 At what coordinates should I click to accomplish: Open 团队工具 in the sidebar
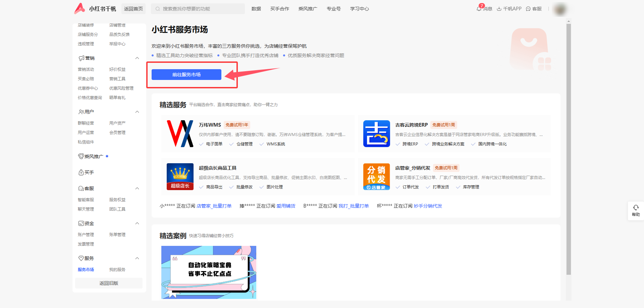117,209
